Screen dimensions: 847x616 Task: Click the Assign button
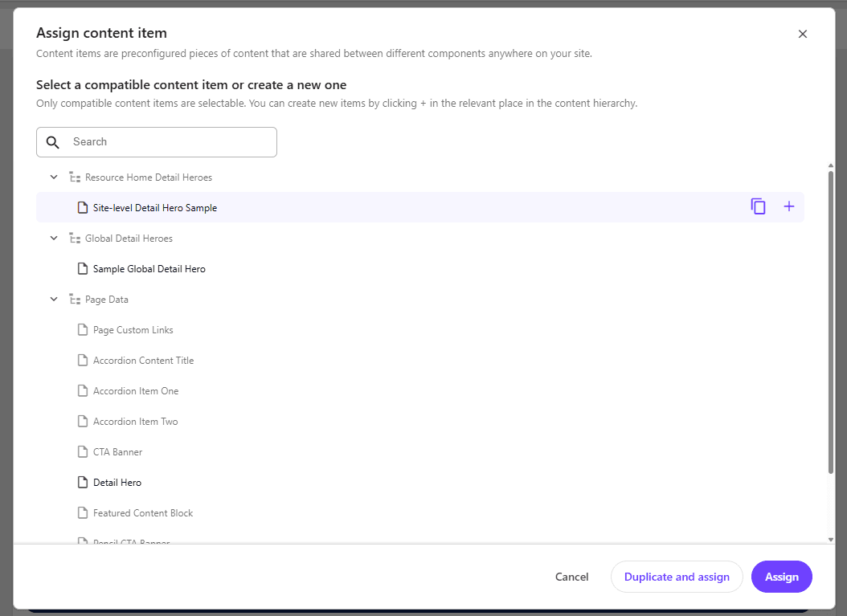click(x=781, y=576)
